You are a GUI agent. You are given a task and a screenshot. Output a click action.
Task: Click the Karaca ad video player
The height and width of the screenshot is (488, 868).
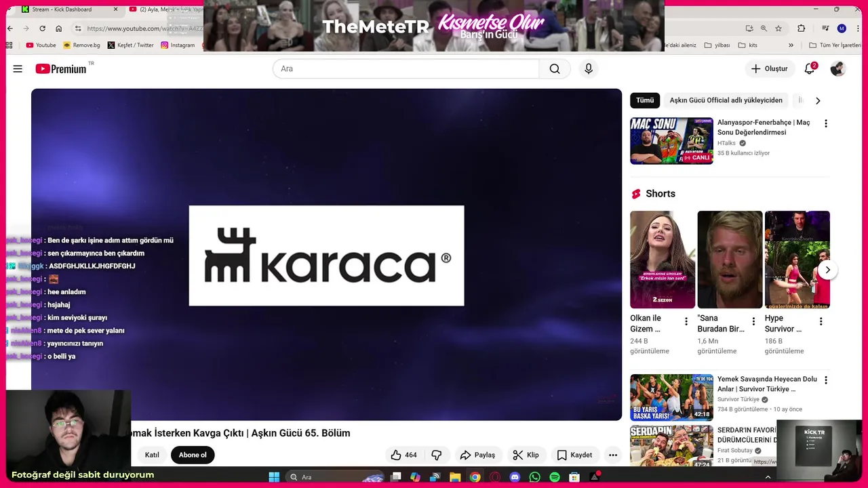tap(326, 255)
